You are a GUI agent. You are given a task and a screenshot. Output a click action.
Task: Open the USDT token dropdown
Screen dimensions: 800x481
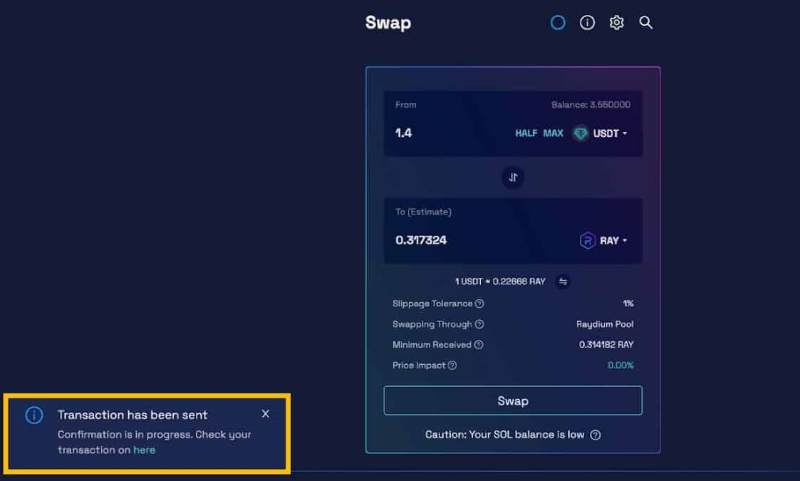[x=601, y=133]
